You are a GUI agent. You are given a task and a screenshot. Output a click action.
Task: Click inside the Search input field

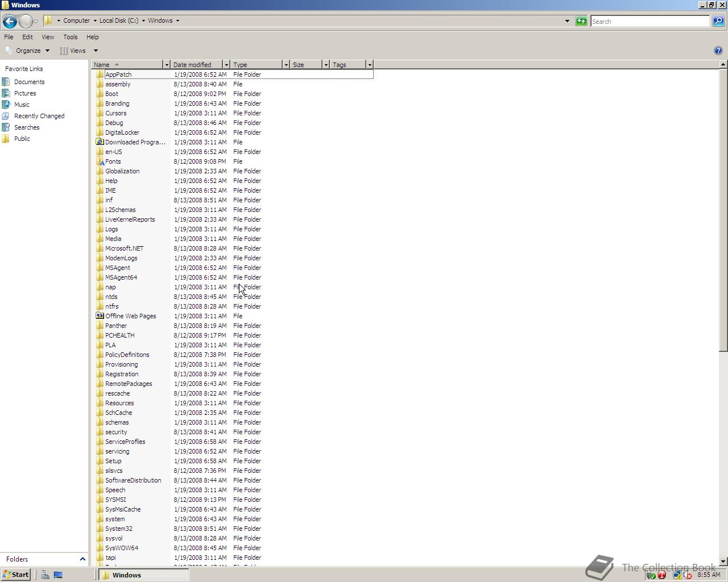pyautogui.click(x=650, y=21)
